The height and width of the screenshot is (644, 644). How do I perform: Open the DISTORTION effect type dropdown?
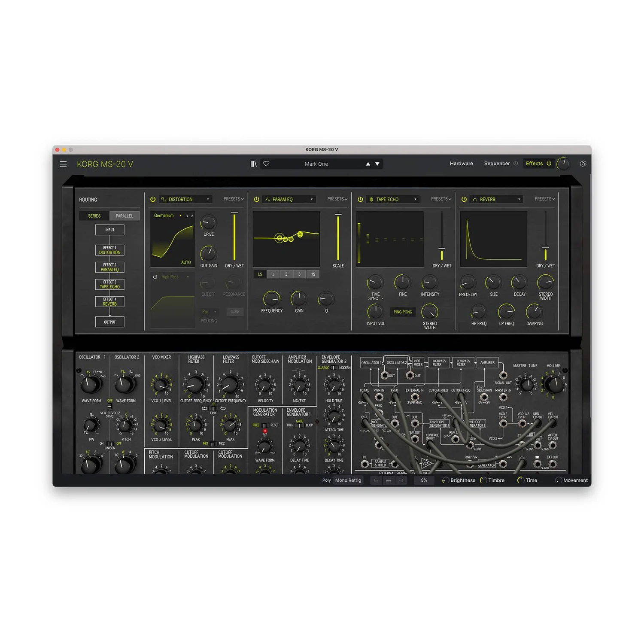[x=185, y=199]
